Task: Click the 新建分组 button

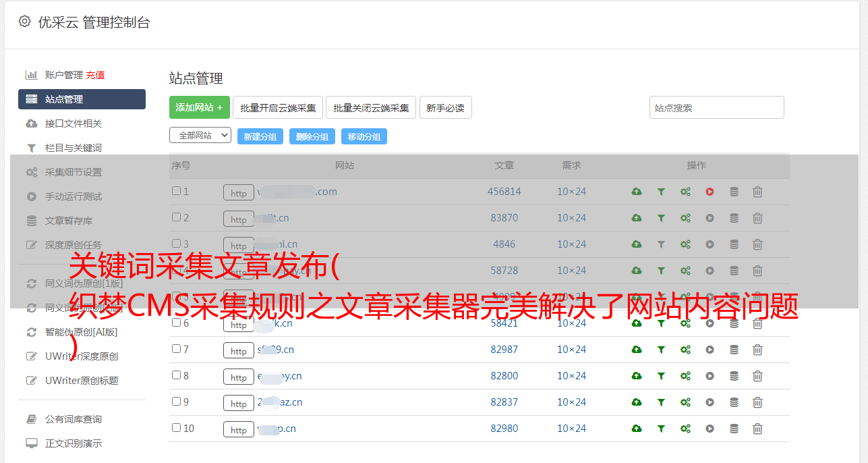Action: tap(260, 136)
